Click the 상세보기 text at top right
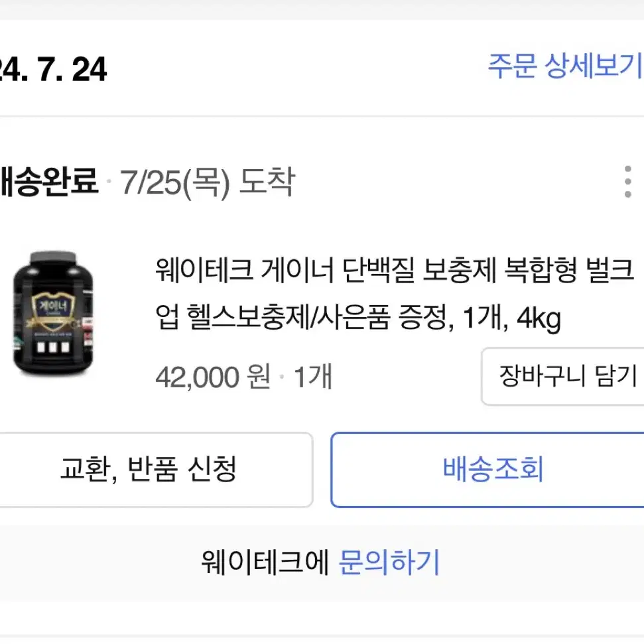The width and height of the screenshot is (644, 644). coord(594,66)
